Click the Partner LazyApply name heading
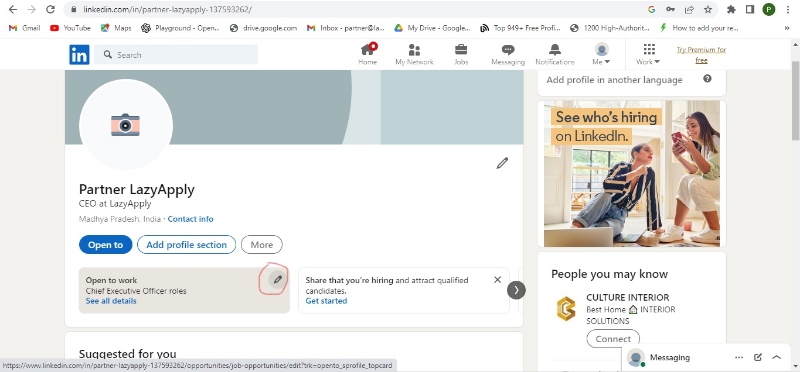Viewport: 800px width, 372px height. 137,189
